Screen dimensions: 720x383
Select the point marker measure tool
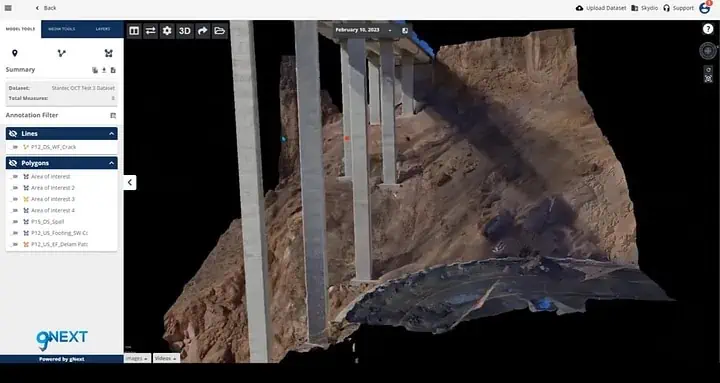coord(15,53)
